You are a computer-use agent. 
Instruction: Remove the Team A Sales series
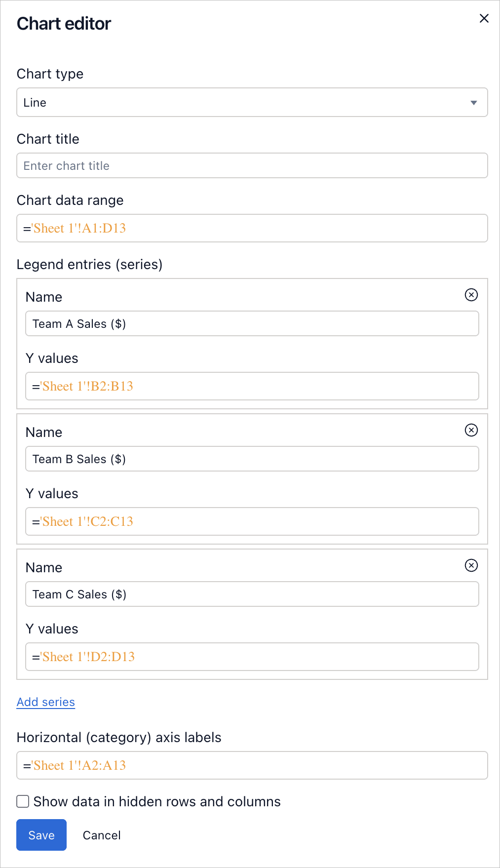tap(471, 295)
